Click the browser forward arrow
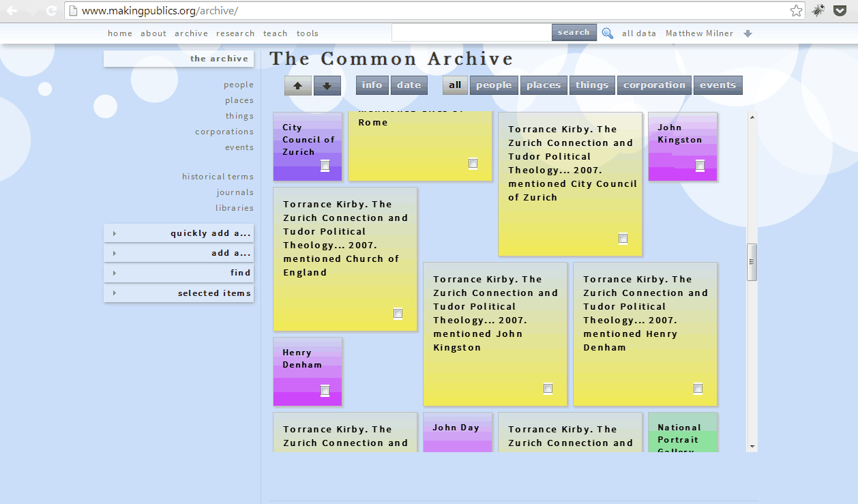Viewport: 858px width, 504px height. (x=31, y=10)
